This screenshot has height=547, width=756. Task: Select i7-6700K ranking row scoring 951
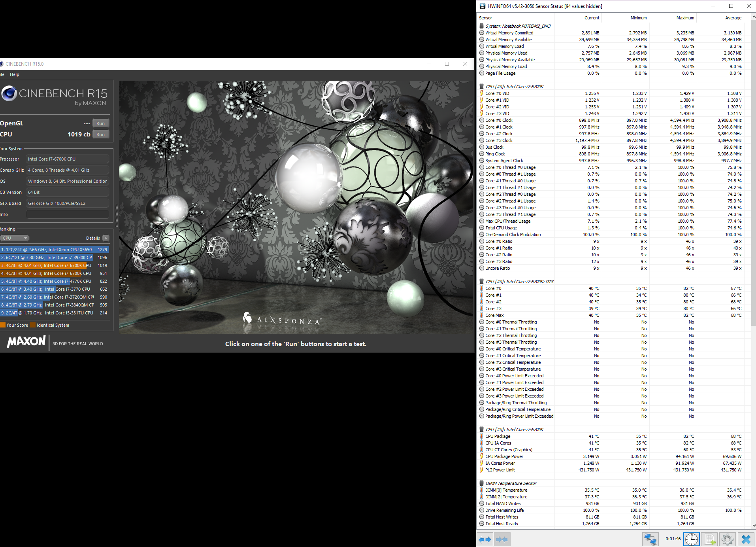point(55,273)
